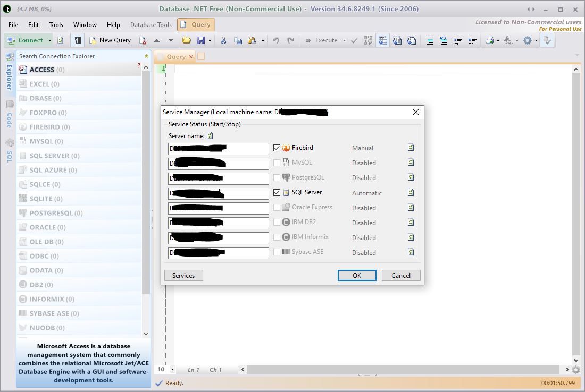
Task: Open the Window menu
Action: coord(85,24)
